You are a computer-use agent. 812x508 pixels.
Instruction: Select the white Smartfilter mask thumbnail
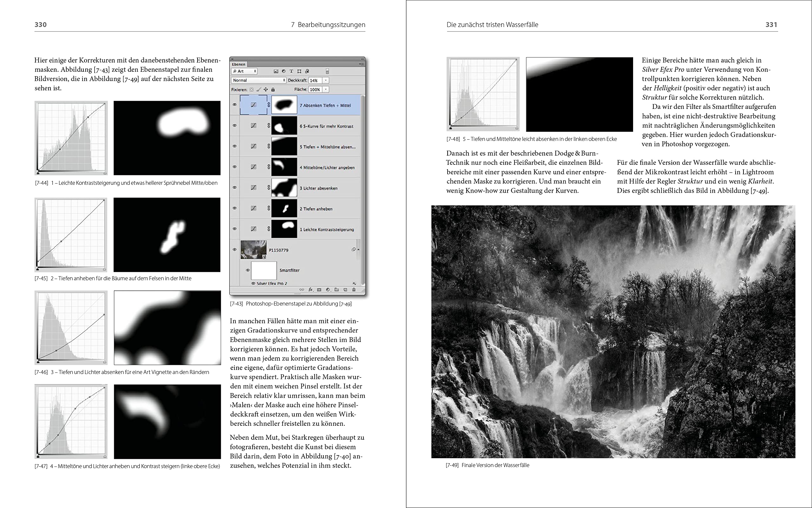click(264, 271)
